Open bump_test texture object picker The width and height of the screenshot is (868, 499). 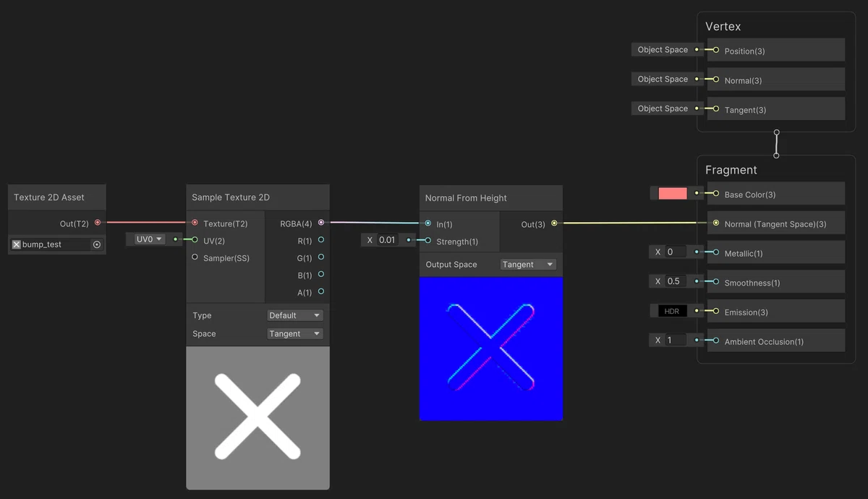(x=97, y=244)
